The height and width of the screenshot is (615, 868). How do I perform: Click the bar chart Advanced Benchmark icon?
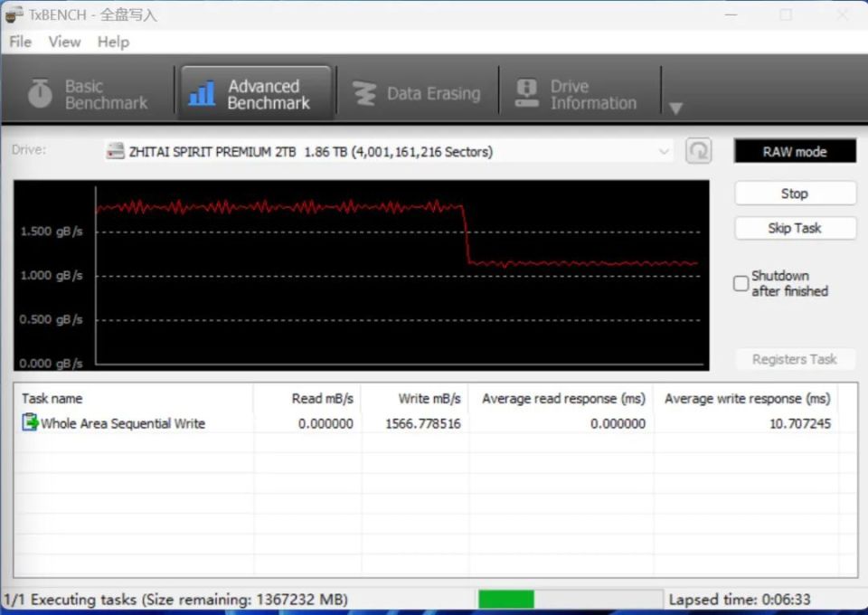click(202, 93)
